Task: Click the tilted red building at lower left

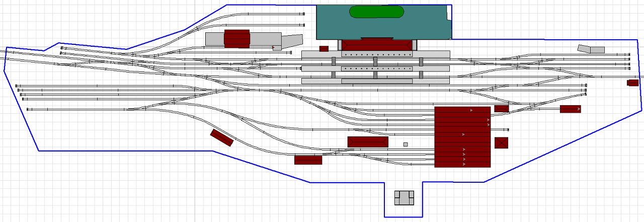Action: [222, 137]
